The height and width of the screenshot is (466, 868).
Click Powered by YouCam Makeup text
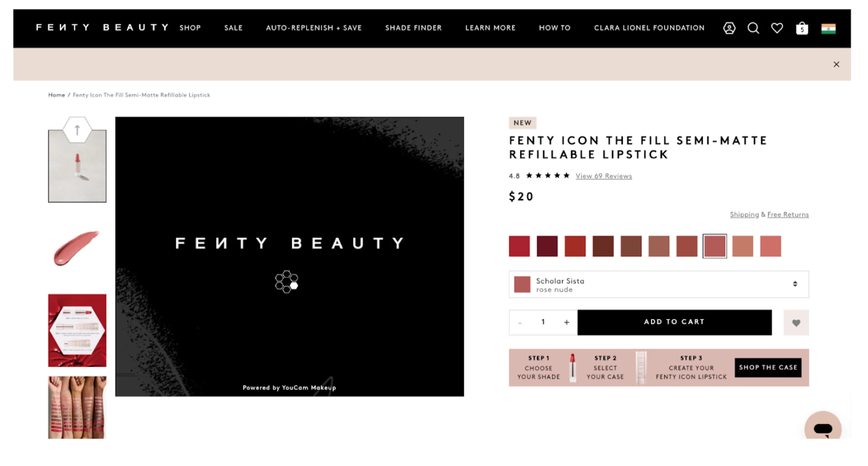click(x=289, y=388)
